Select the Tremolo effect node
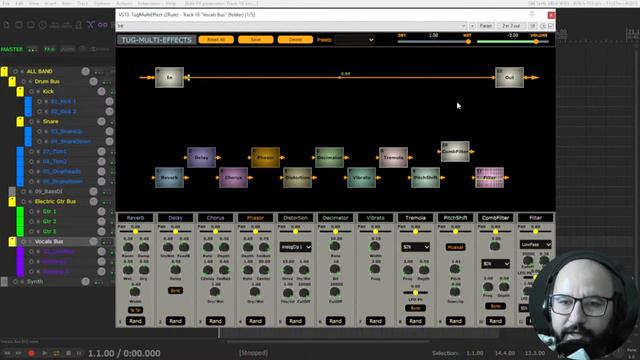 (393, 158)
